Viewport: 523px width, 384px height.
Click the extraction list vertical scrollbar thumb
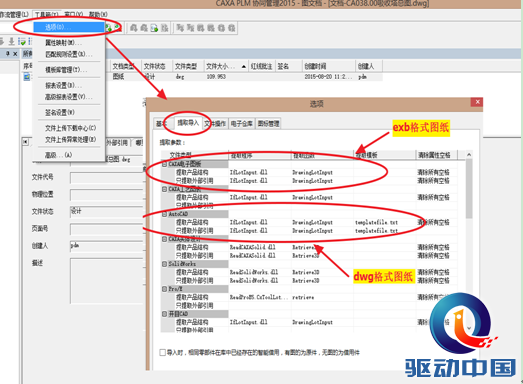469,189
